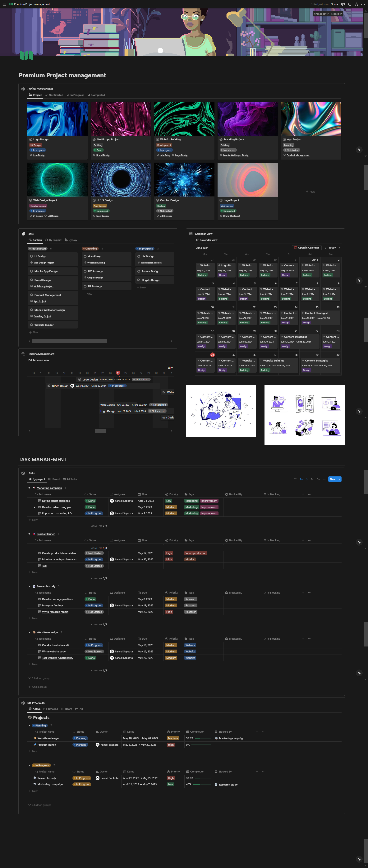Go to next month in calendar
The width and height of the screenshot is (368, 868).
(339, 248)
